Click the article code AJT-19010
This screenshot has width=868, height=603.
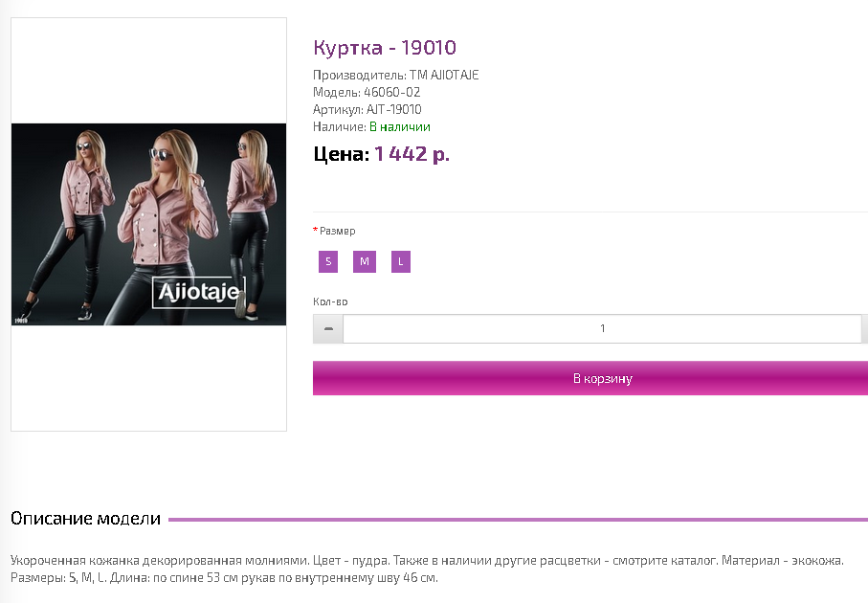[394, 109]
